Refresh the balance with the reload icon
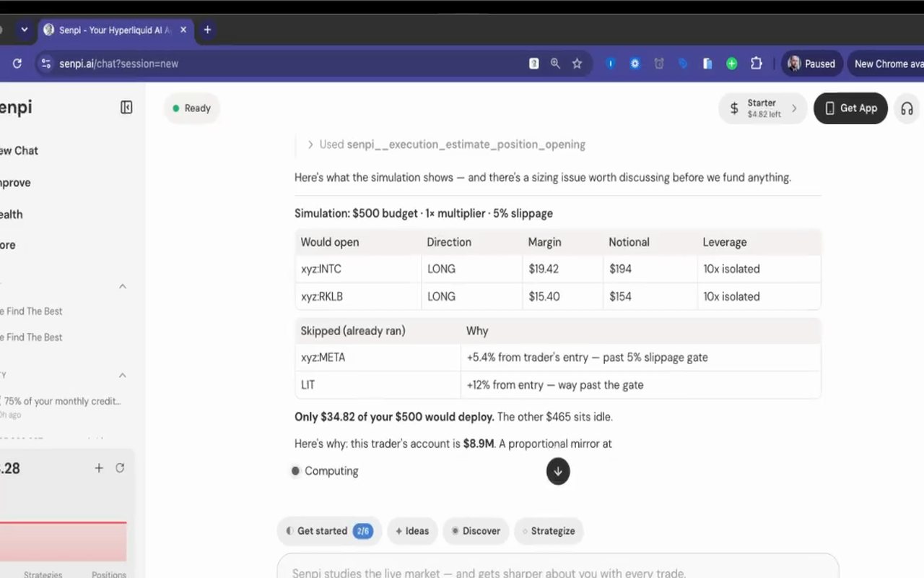924x578 pixels. click(x=120, y=468)
